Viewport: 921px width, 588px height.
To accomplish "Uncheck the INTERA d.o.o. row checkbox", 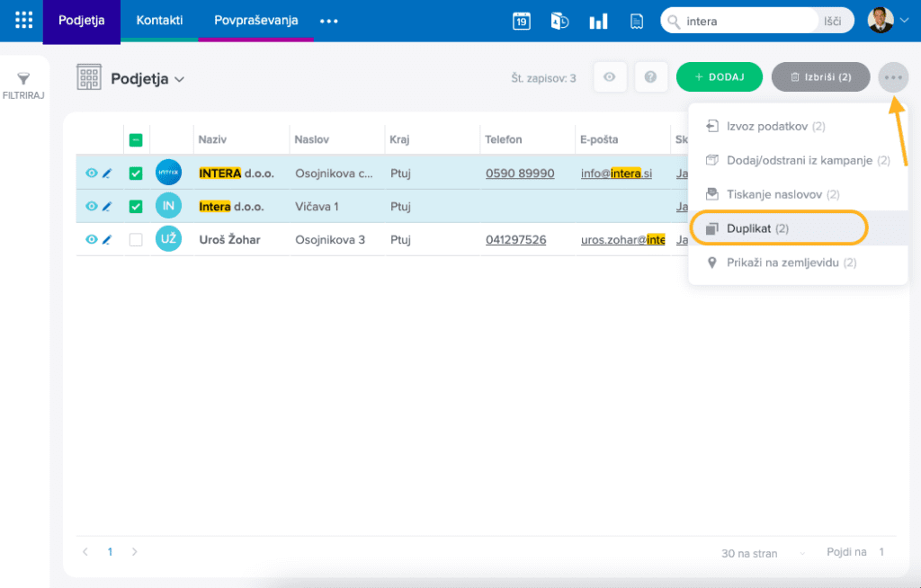I will pyautogui.click(x=136, y=174).
